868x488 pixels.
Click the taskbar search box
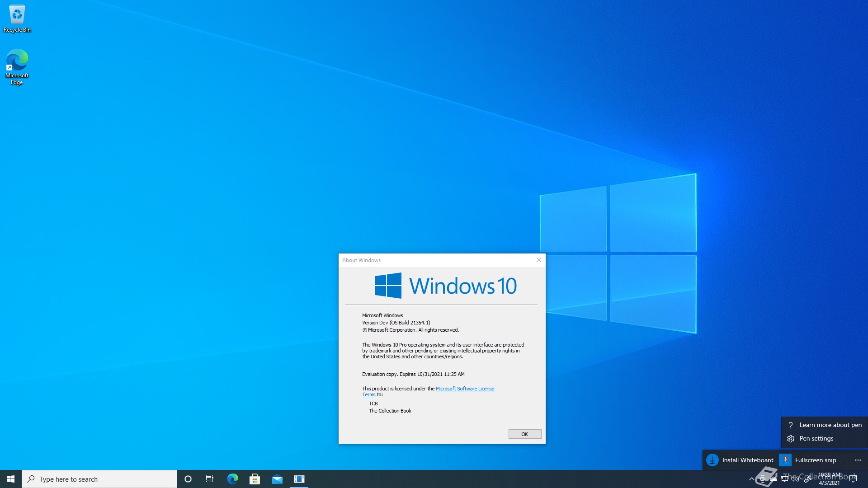tap(99, 479)
